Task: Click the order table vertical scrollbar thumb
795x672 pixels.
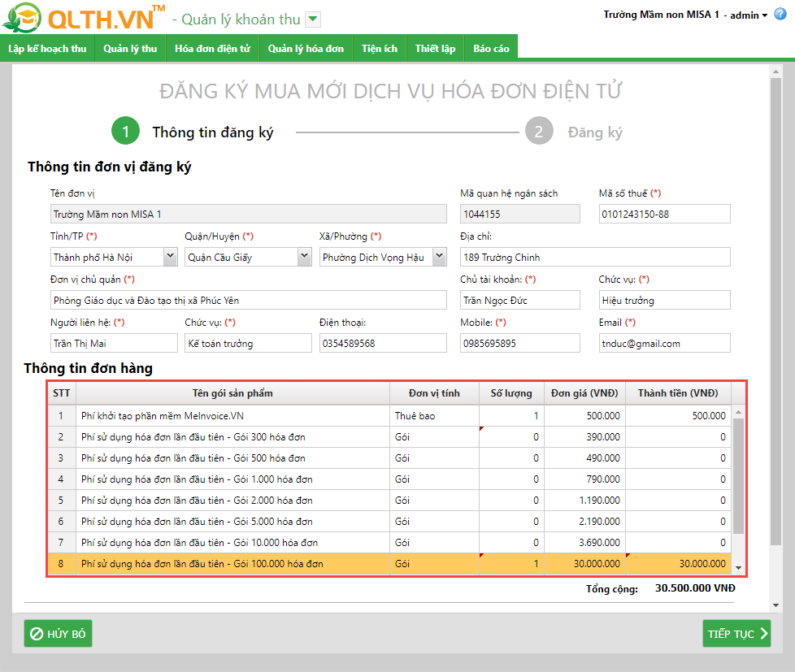Action: click(738, 476)
